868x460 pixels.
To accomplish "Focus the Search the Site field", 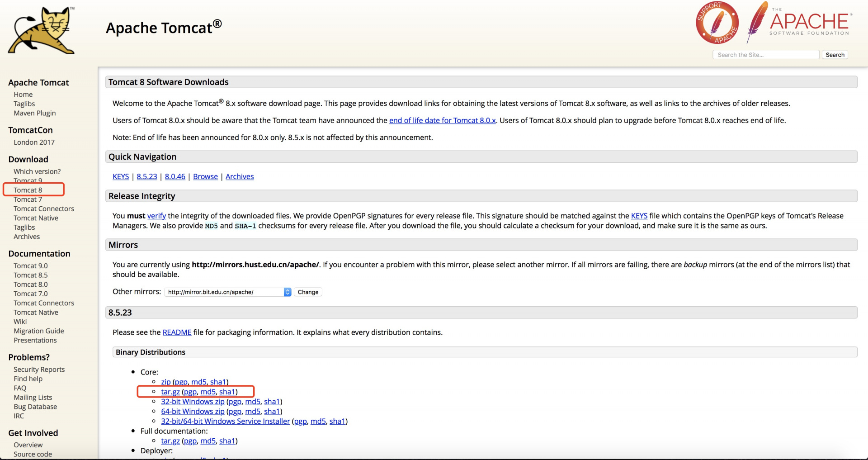I will coord(766,55).
